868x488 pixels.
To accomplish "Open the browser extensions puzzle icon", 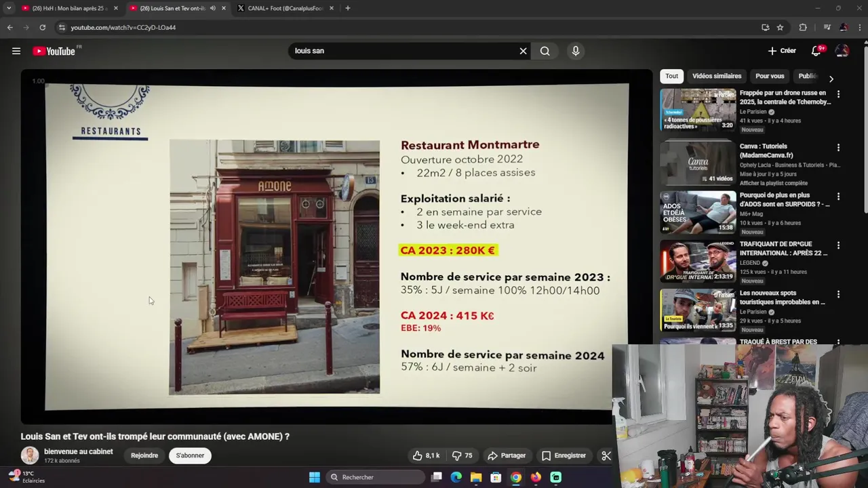I will point(803,27).
